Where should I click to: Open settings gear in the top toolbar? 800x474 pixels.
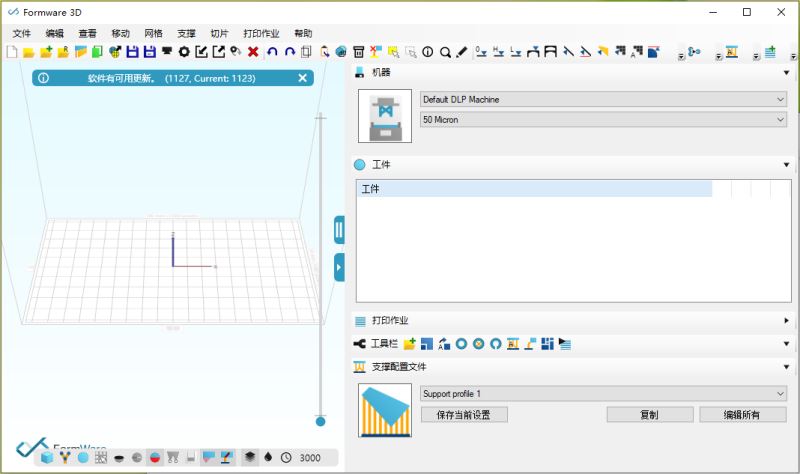click(184, 52)
